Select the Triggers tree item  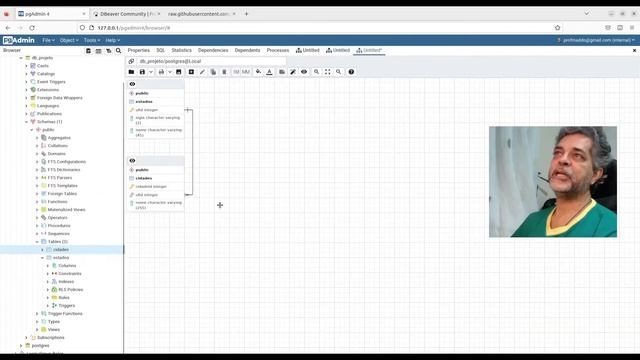pos(67,306)
